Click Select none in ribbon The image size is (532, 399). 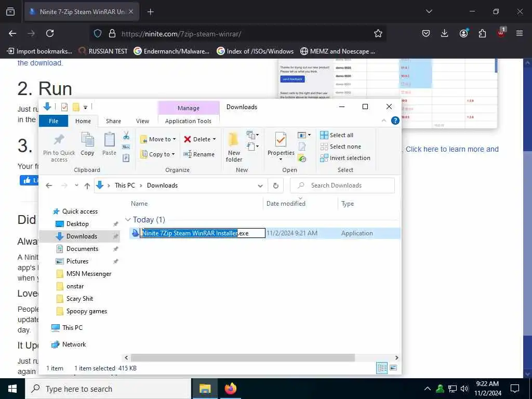pos(340,147)
